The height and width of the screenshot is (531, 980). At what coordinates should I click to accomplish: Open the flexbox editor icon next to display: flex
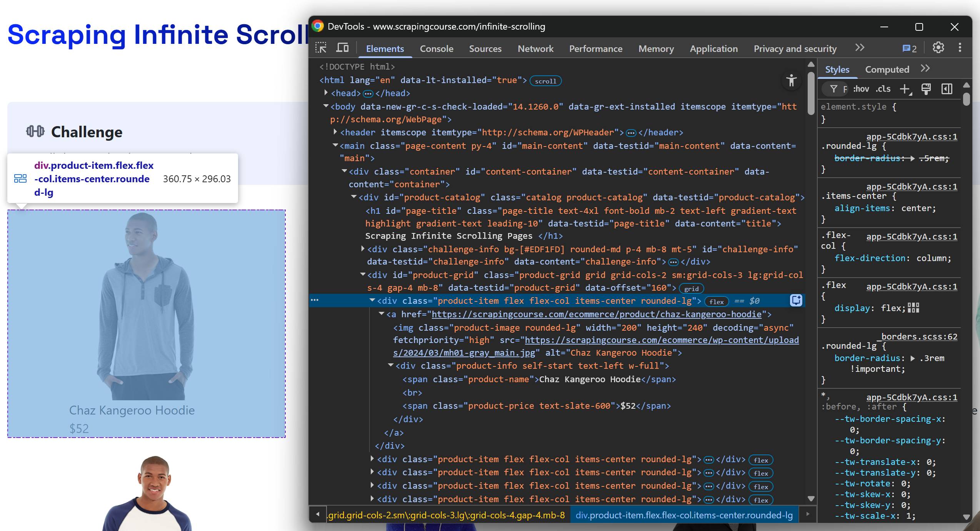(913, 308)
